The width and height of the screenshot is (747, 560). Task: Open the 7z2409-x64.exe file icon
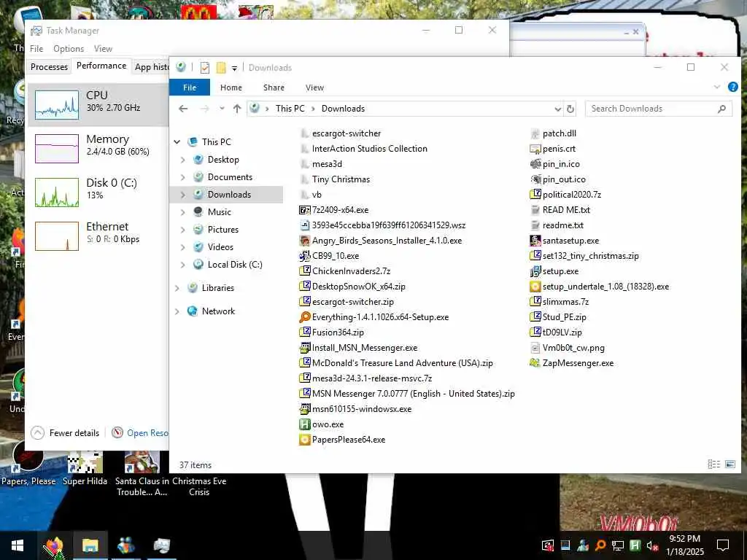click(x=304, y=210)
